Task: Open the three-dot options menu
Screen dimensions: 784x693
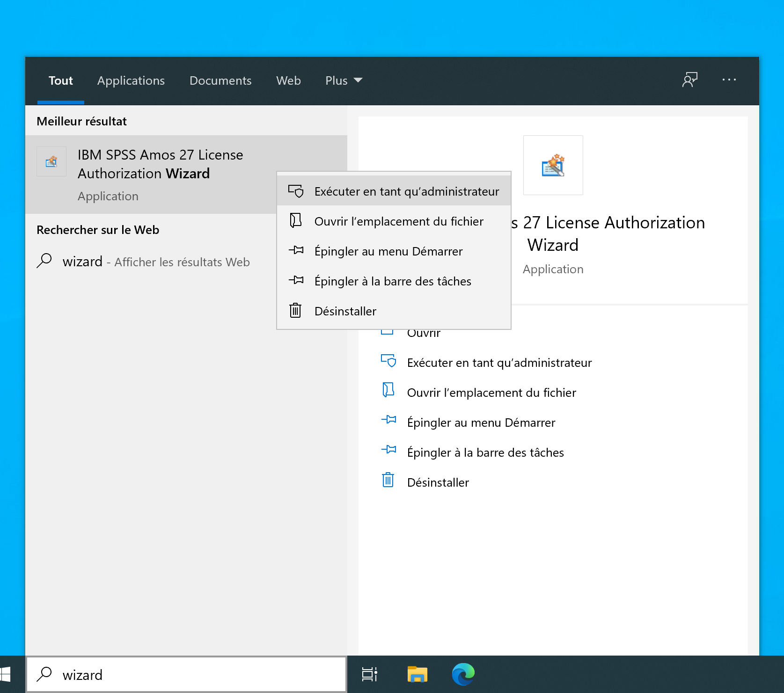Action: (x=729, y=80)
